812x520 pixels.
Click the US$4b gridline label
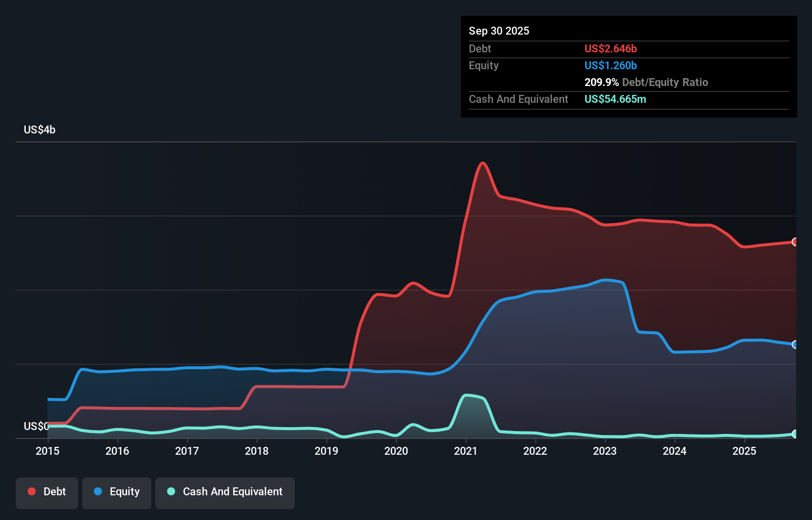(x=40, y=130)
